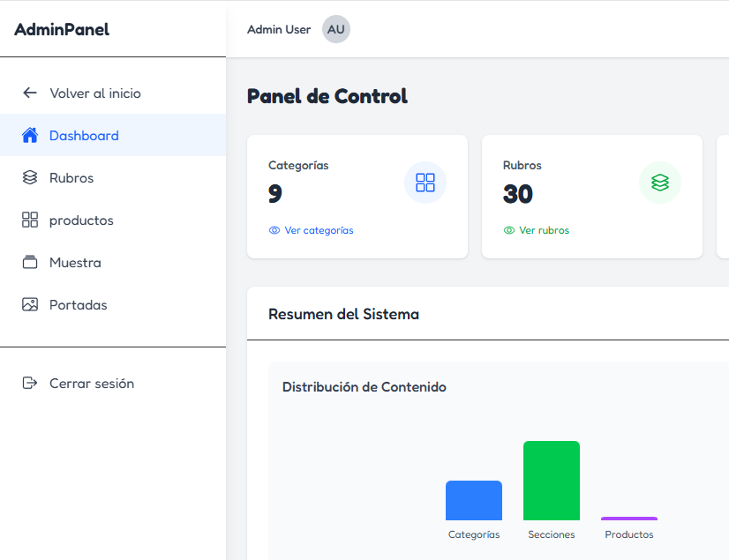This screenshot has width=729, height=560.
Task: Click the Admin User name in header
Action: tap(279, 29)
